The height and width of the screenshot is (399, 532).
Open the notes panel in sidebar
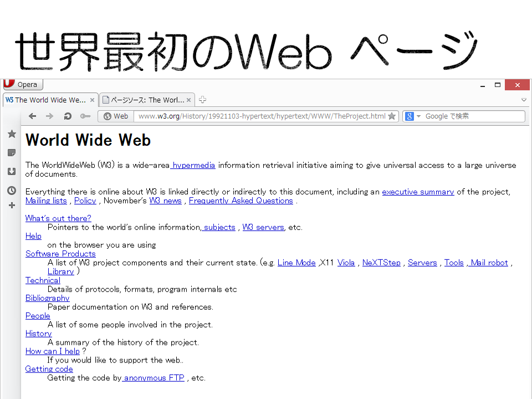(x=12, y=153)
